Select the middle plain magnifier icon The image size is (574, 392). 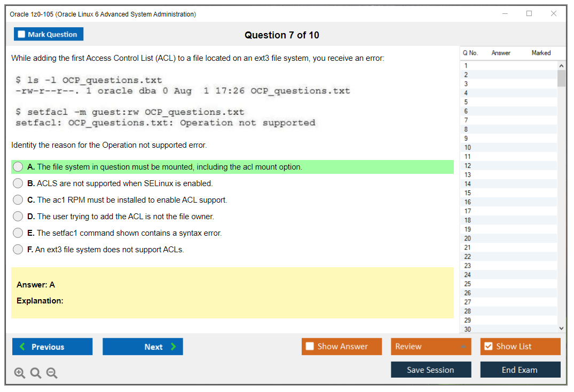click(35, 373)
